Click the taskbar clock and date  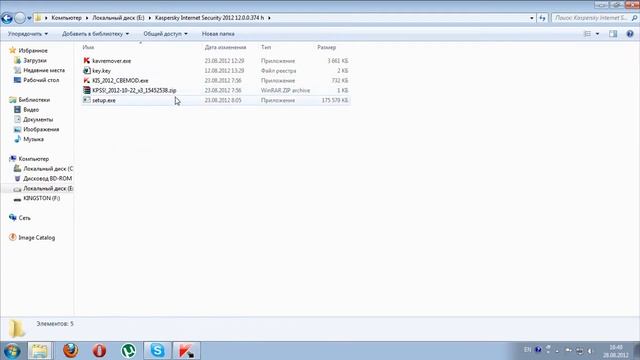coord(616,351)
